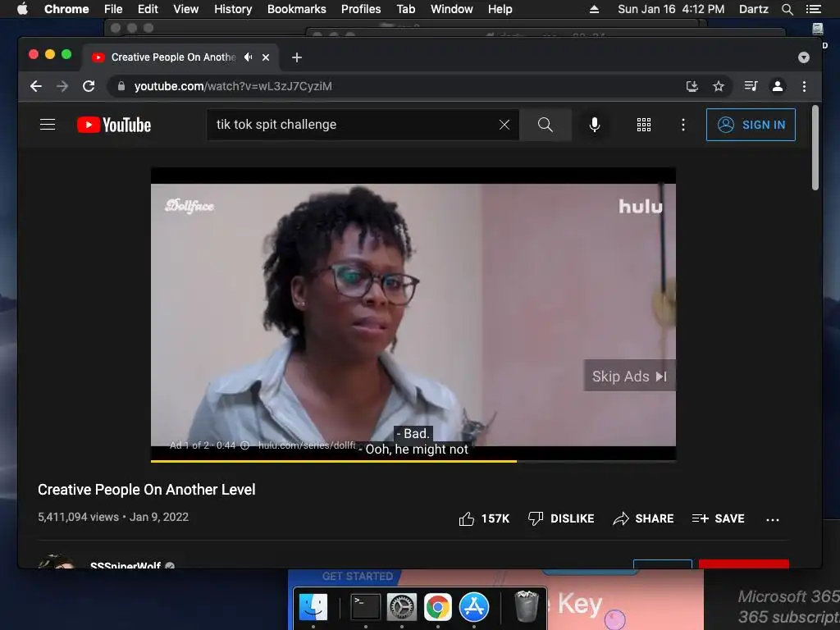Open the Profiles menu
Viewport: 840px width, 630px height.
[361, 9]
